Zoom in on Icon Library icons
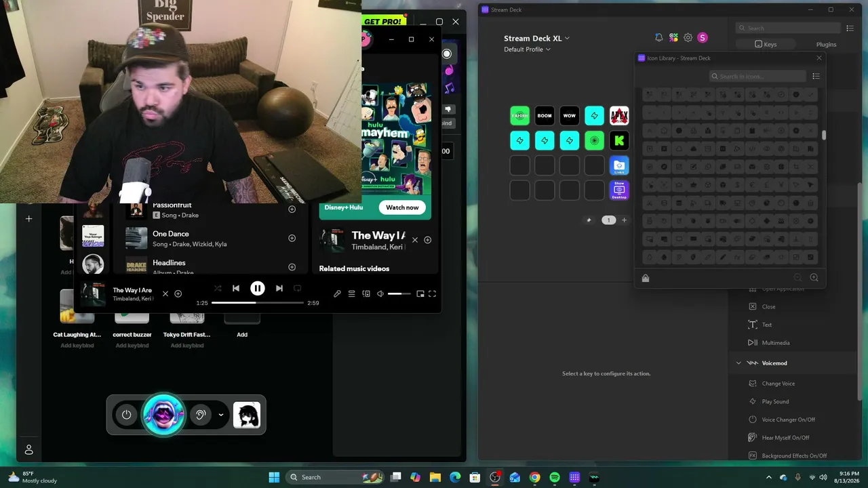The height and width of the screenshot is (488, 868). click(814, 278)
